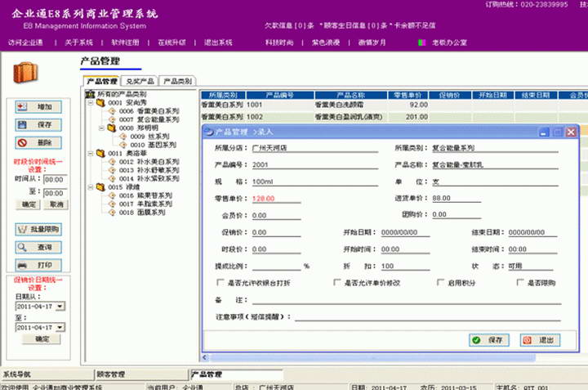The image size is (588, 390).
Task: Click tag icon of item 0014
Action: pyautogui.click(x=112, y=179)
